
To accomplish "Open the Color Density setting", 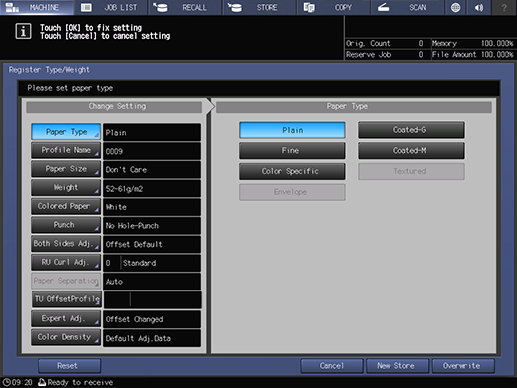I will (66, 337).
